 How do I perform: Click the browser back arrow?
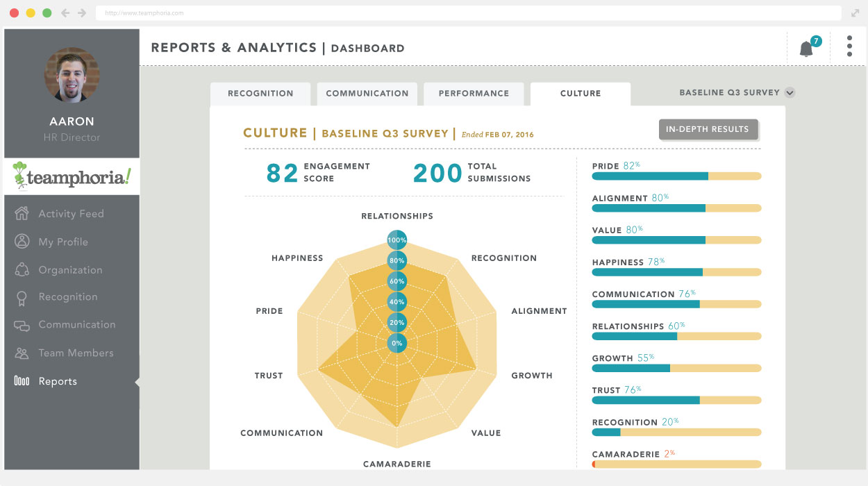point(66,13)
